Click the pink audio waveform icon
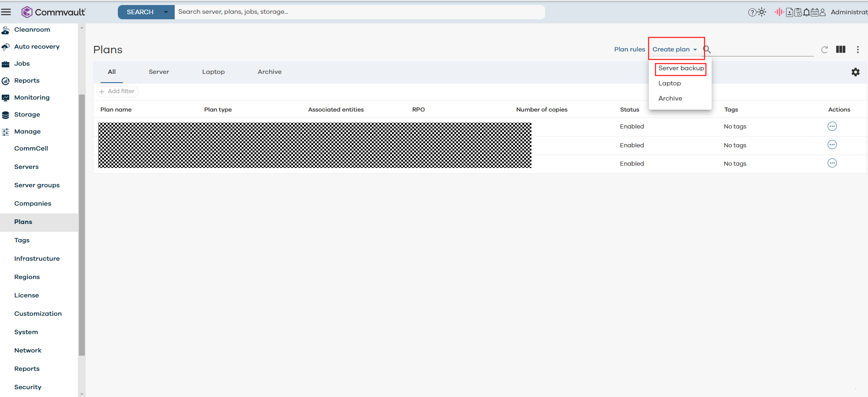The image size is (868, 397). 779,12
